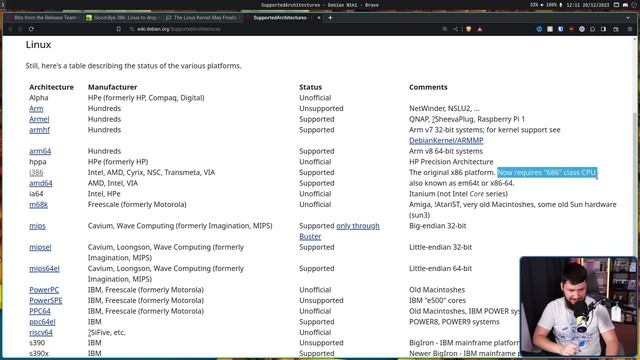Image resolution: width=640 pixels, height=360 pixels.
Task: Click the share icon in address bar
Action: [456, 29]
